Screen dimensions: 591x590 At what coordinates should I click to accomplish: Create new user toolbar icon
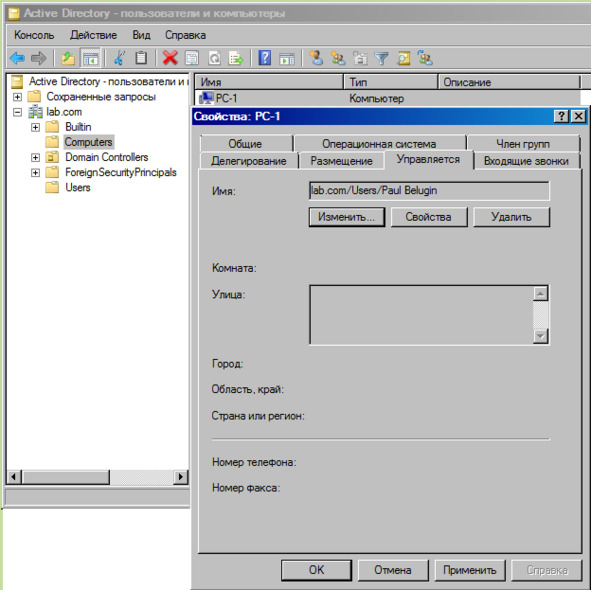click(x=316, y=58)
